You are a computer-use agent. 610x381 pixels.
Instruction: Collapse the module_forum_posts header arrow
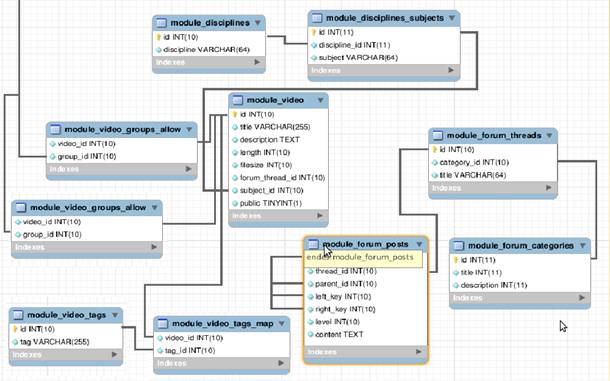pyautogui.click(x=419, y=244)
